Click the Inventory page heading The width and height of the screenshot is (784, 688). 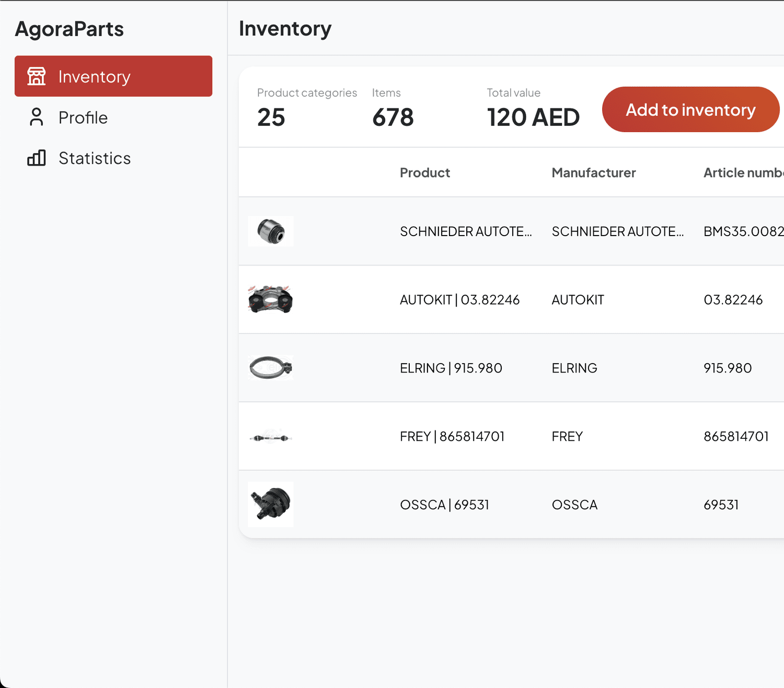tap(285, 29)
